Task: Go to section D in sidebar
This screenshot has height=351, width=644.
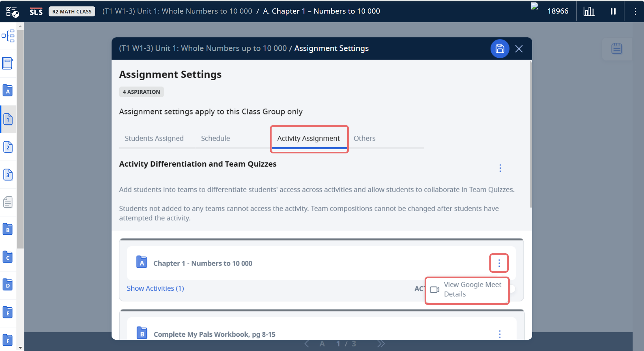Action: 8,285
